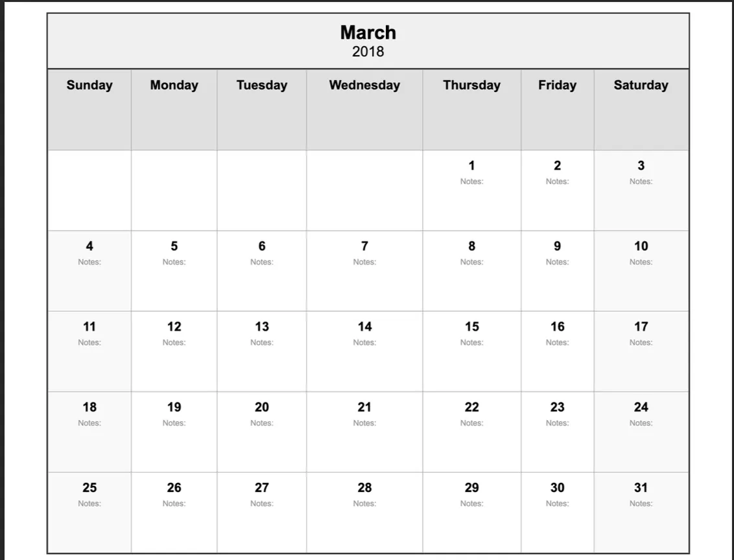Click the March 31 date cell
Image resolution: width=734 pixels, height=560 pixels.
point(641,512)
